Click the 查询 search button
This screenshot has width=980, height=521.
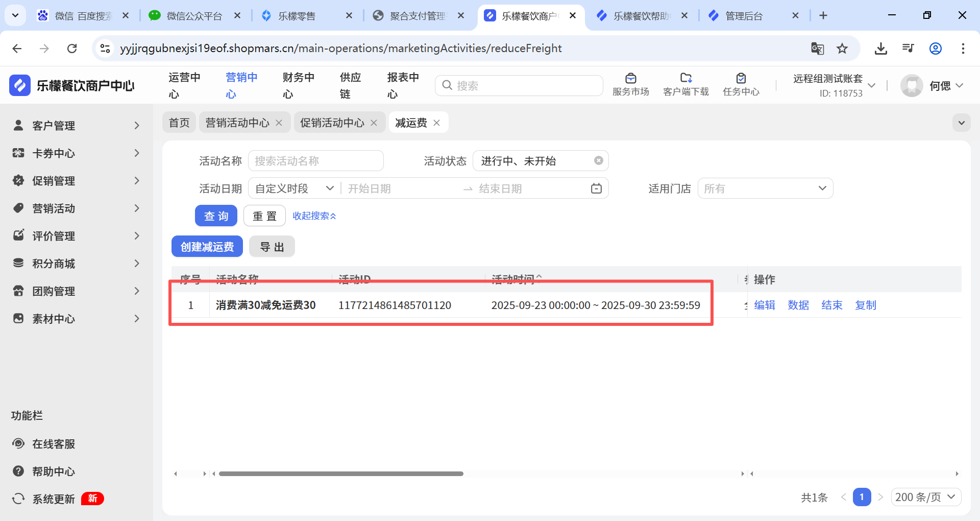(216, 216)
